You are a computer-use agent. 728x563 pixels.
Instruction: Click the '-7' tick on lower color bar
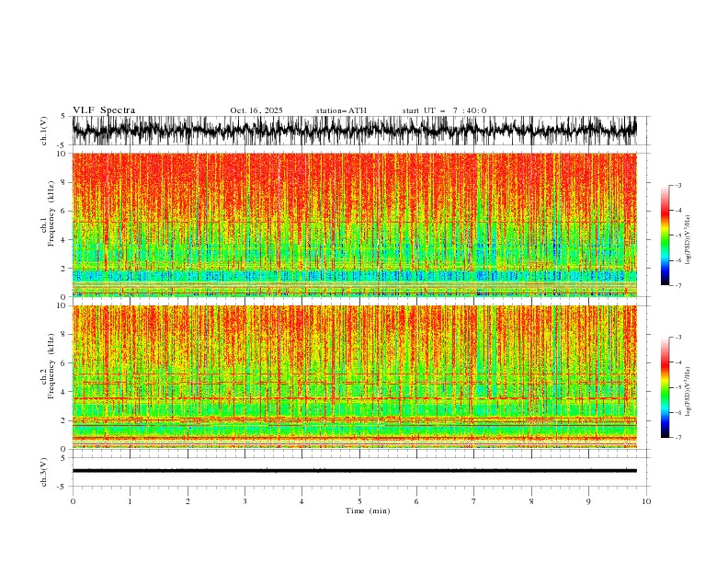677,437
